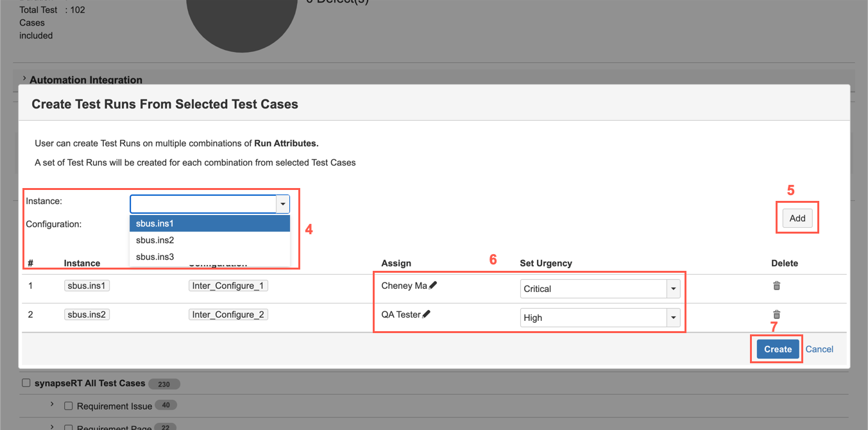
Task: Click pencil icon next to QA Tester
Action: click(x=427, y=314)
